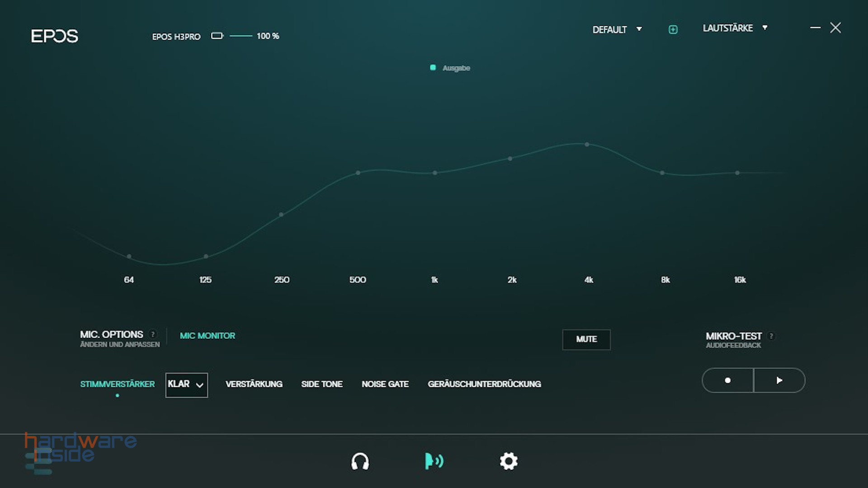The image size is (868, 488).
Task: Open the Geräuschunterdrückung option
Action: click(x=484, y=384)
